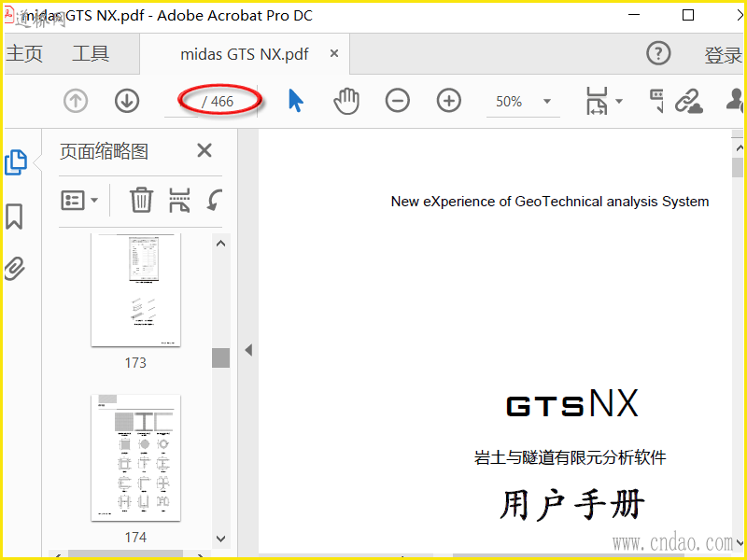747x560 pixels.
Task: Click the thumbnail panel scrollbar handle
Action: point(220,357)
